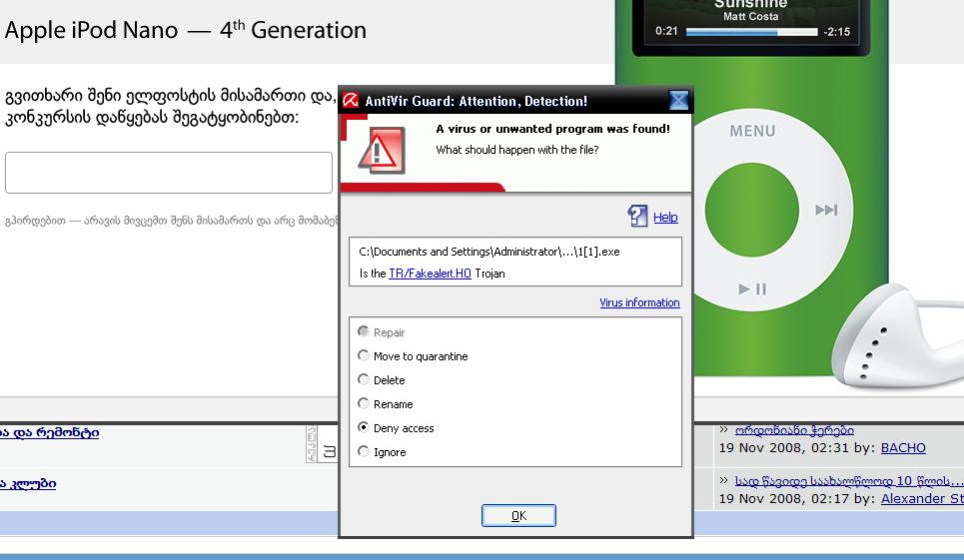
Task: Open the Alexander St user link
Action: point(922,498)
